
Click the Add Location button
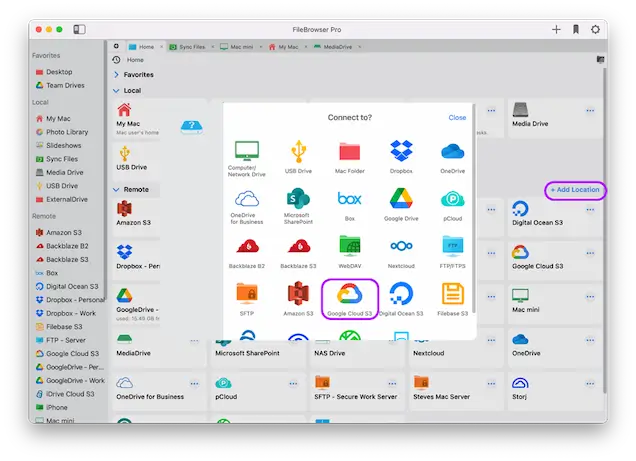[575, 190]
